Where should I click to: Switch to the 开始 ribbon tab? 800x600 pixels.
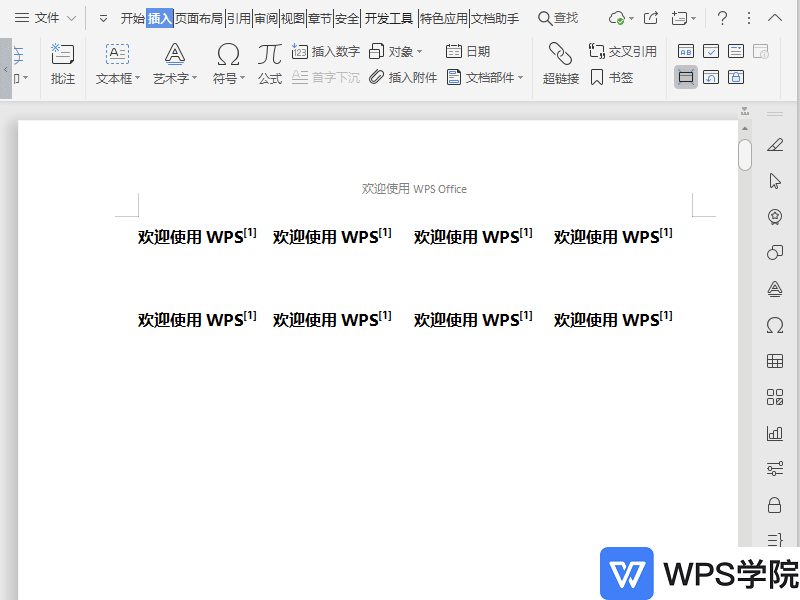click(131, 17)
